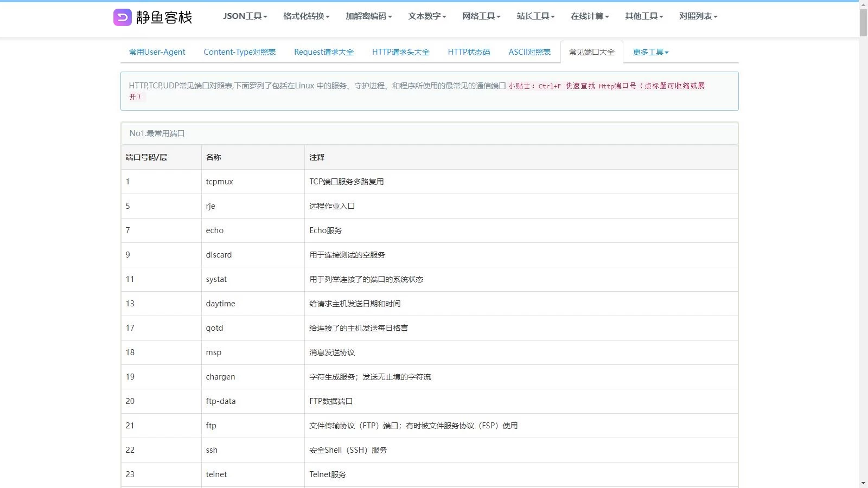Viewport: 868px width, 488px height.
Task: Switch to the 常用User-Agent tab
Action: pos(157,52)
